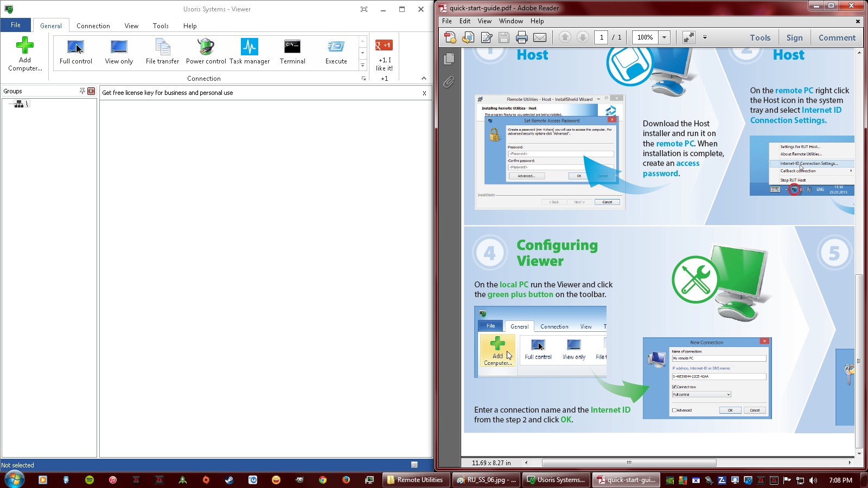Switch to RU_SS_06.jpg taskbar button
Image resolution: width=868 pixels, height=488 pixels.
coord(487,480)
